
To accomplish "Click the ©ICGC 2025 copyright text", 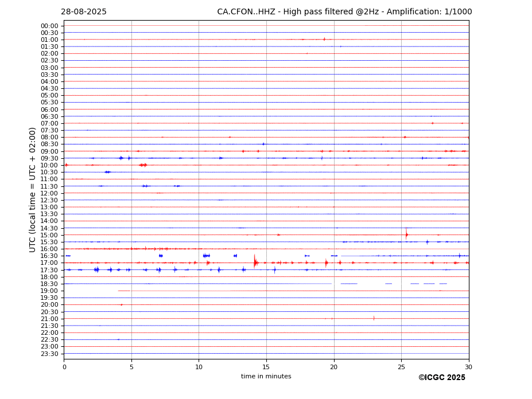I will [442, 377].
